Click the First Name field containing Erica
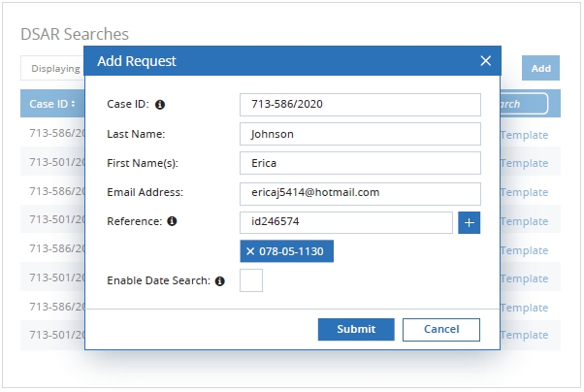The width and height of the screenshot is (584, 392). click(x=360, y=163)
